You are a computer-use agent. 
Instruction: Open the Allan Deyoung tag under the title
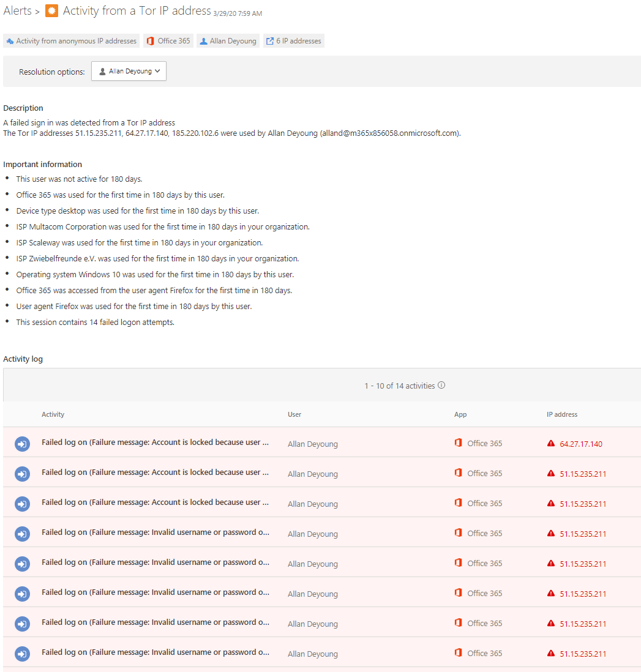click(x=228, y=41)
